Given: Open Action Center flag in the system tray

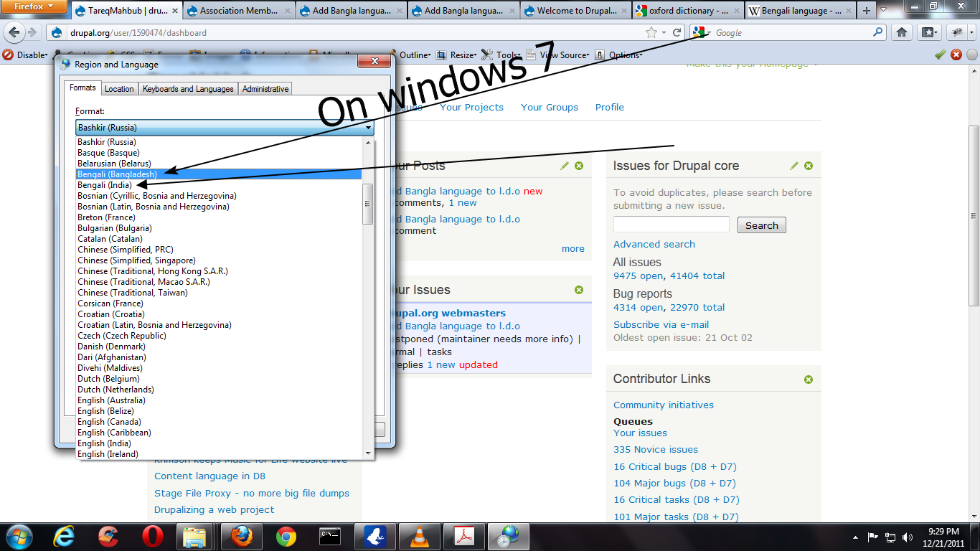Looking at the screenshot, I should coord(873,537).
